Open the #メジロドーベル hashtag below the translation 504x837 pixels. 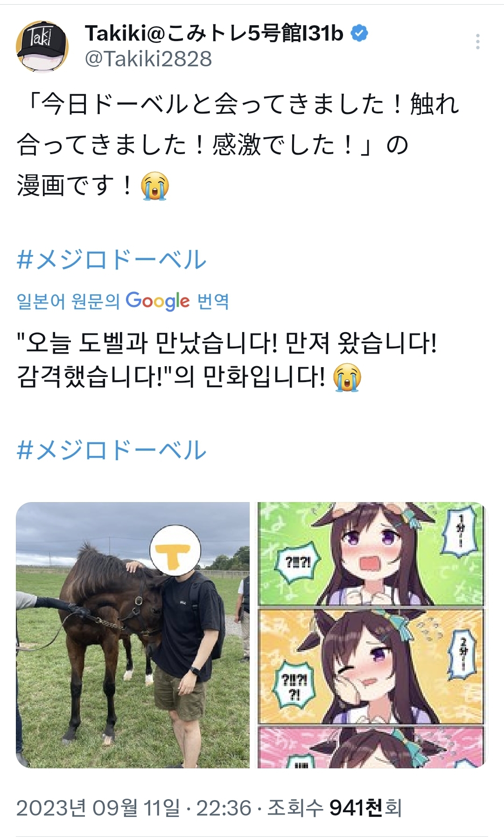pyautogui.click(x=112, y=450)
